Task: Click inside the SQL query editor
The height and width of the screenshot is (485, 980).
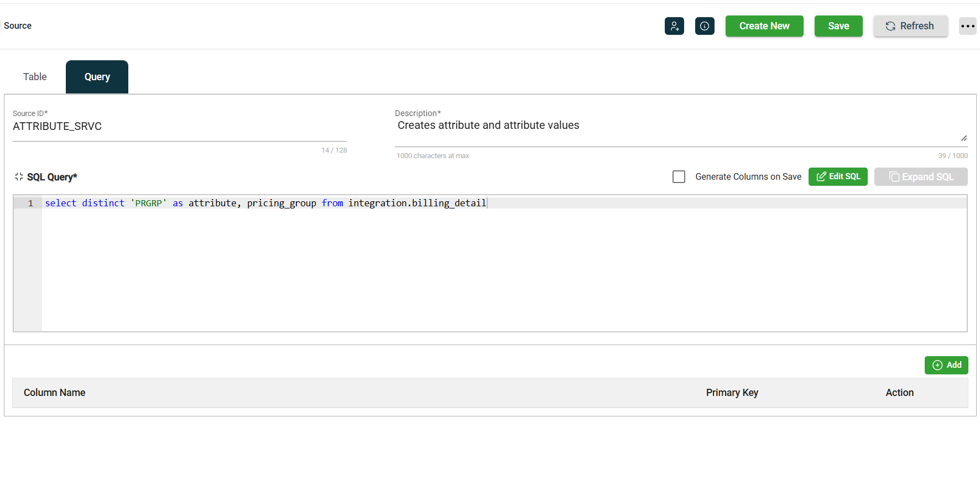Action: (x=498, y=265)
